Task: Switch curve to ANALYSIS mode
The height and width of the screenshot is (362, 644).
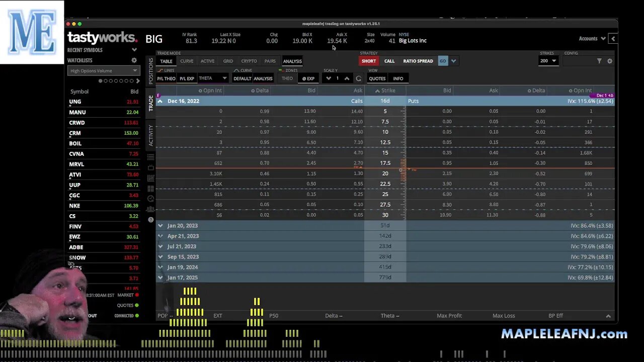Action: pos(263,78)
